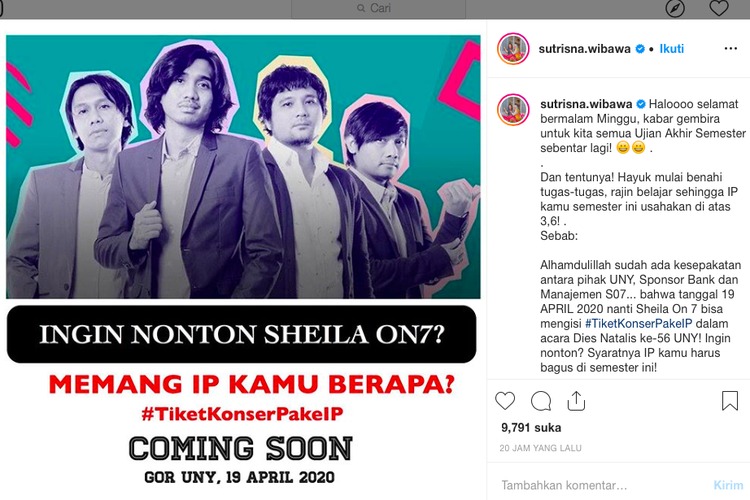Open activity heart icon in top bar
The width and height of the screenshot is (750, 500).
click(718, 8)
